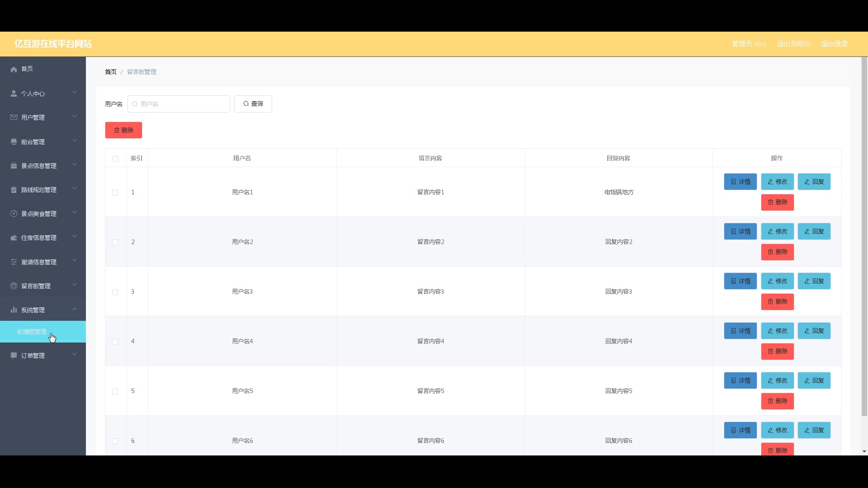The width and height of the screenshot is (868, 488).
Task: Click 回复 for row 用户名1
Action: point(814,182)
